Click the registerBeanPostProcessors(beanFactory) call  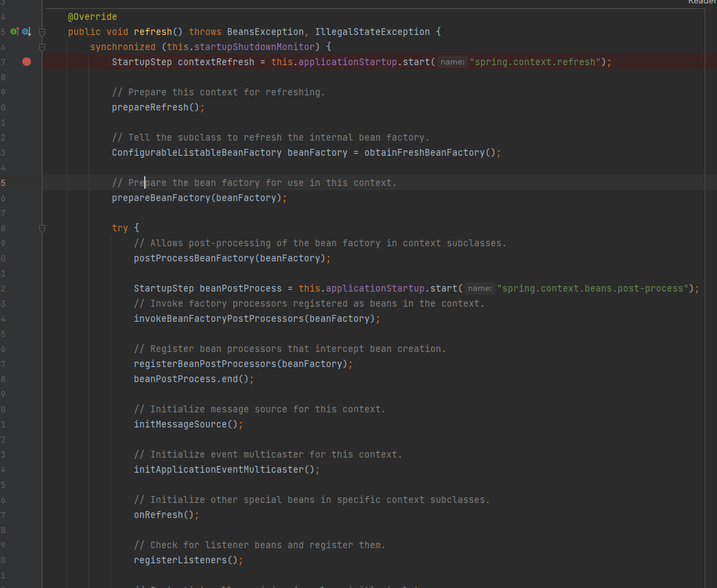click(x=241, y=364)
